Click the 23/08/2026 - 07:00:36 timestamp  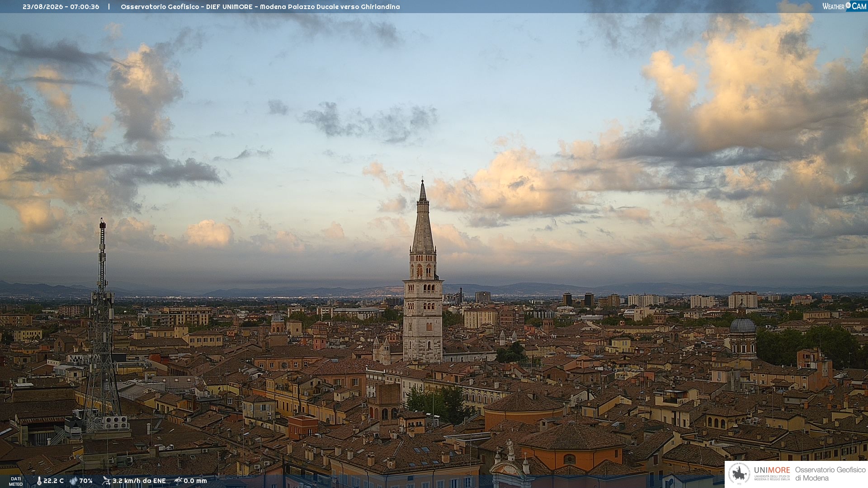61,7
